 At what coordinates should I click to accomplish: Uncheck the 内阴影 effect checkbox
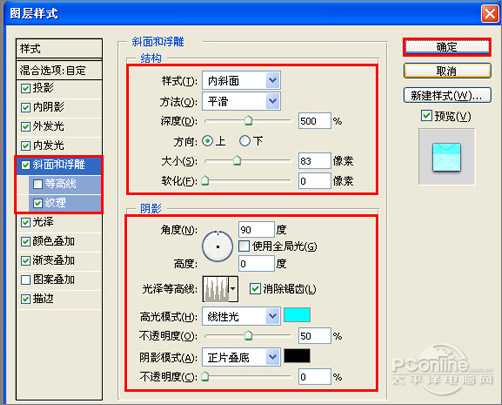[26, 107]
